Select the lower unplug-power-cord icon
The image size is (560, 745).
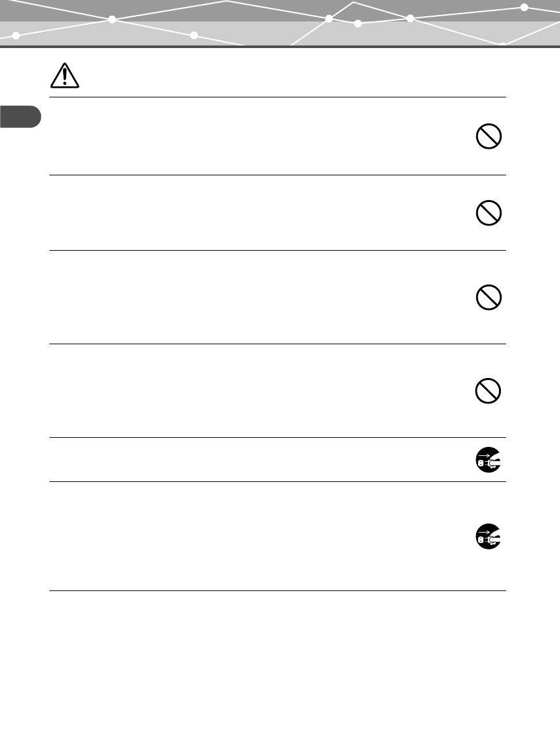pos(489,537)
